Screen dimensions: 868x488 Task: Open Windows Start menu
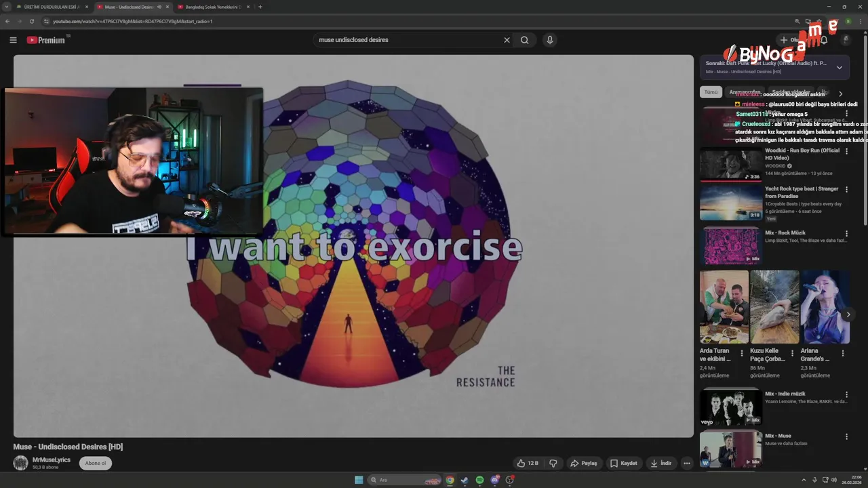point(359,480)
